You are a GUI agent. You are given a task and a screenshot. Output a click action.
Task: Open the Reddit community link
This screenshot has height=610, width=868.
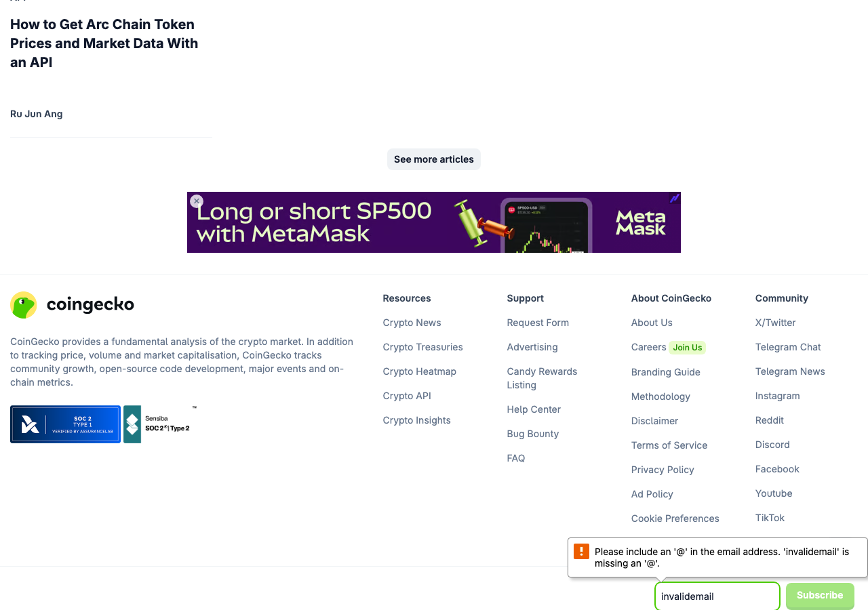pyautogui.click(x=770, y=420)
